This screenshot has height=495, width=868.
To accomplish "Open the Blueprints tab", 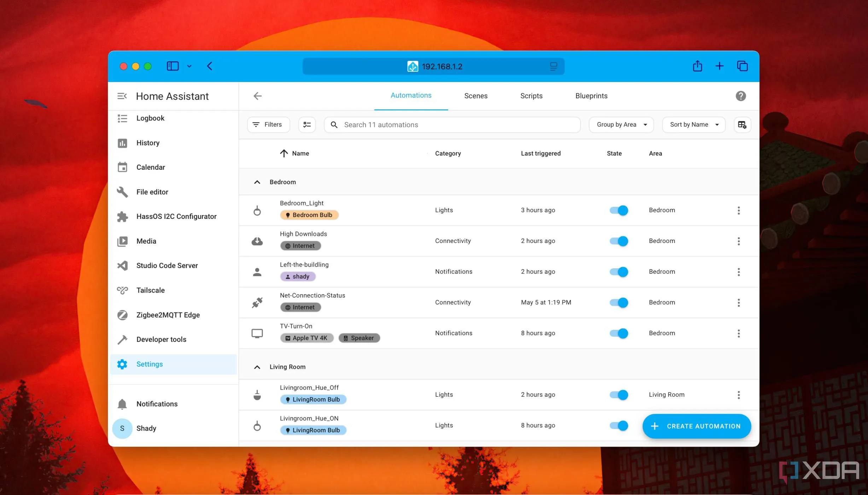I will (591, 96).
